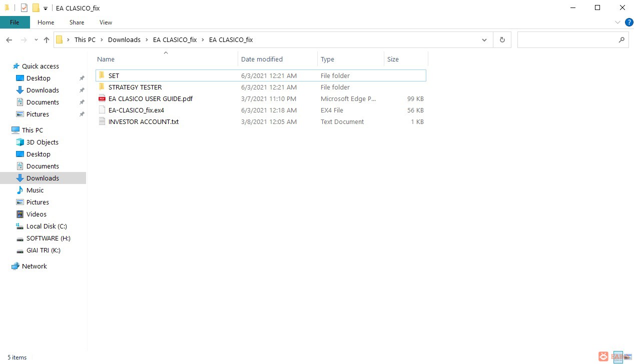The width and height of the screenshot is (634, 364).
Task: Switch to large icons view
Action: click(628, 356)
